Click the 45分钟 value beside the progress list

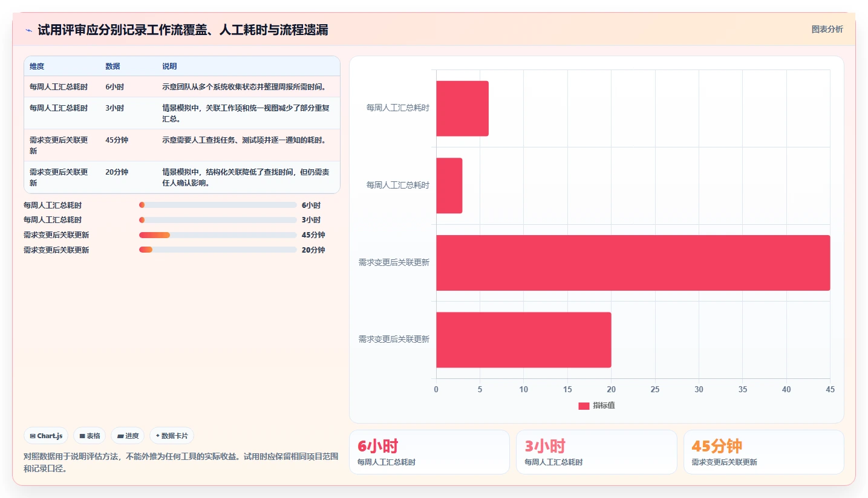click(x=313, y=235)
